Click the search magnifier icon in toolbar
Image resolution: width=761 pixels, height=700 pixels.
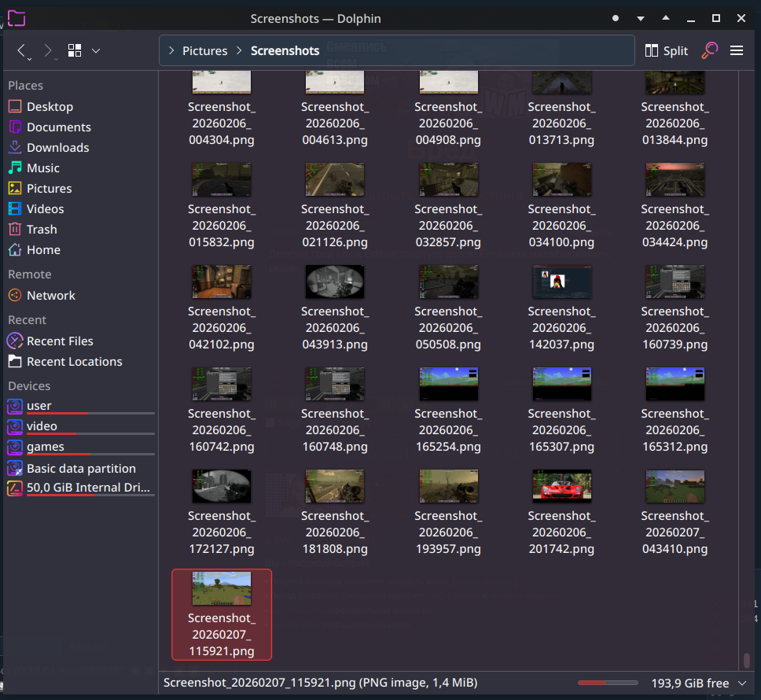[710, 50]
